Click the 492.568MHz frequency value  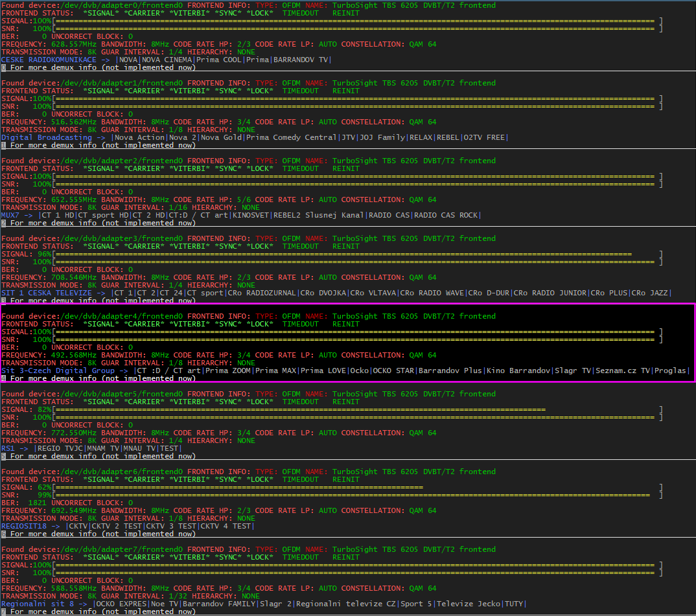coord(74,355)
